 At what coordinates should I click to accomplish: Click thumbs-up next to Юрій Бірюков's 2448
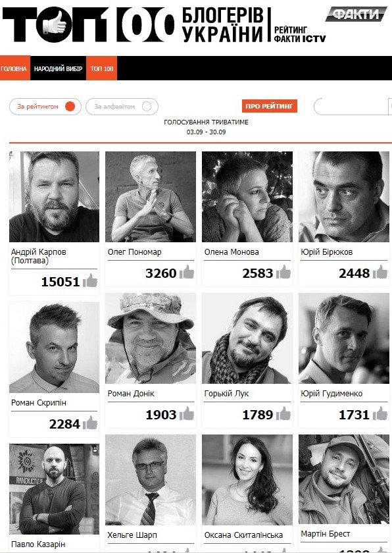[x=380, y=273]
